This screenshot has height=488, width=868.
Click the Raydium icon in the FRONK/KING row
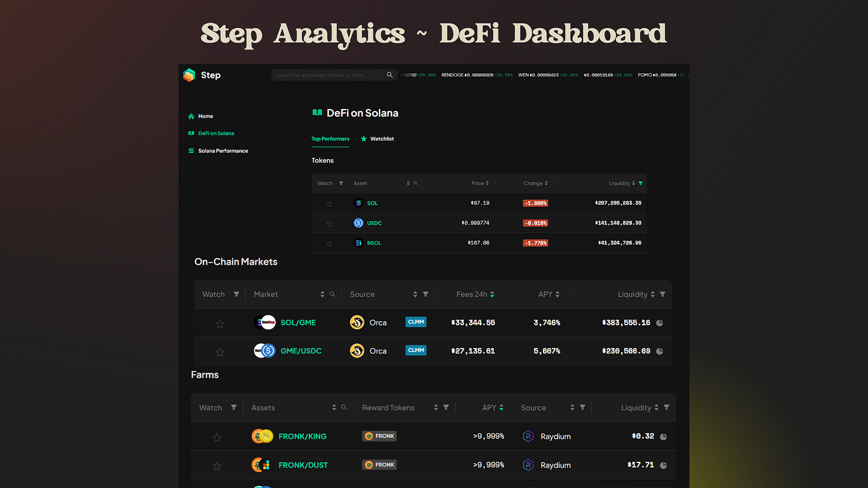coord(528,436)
